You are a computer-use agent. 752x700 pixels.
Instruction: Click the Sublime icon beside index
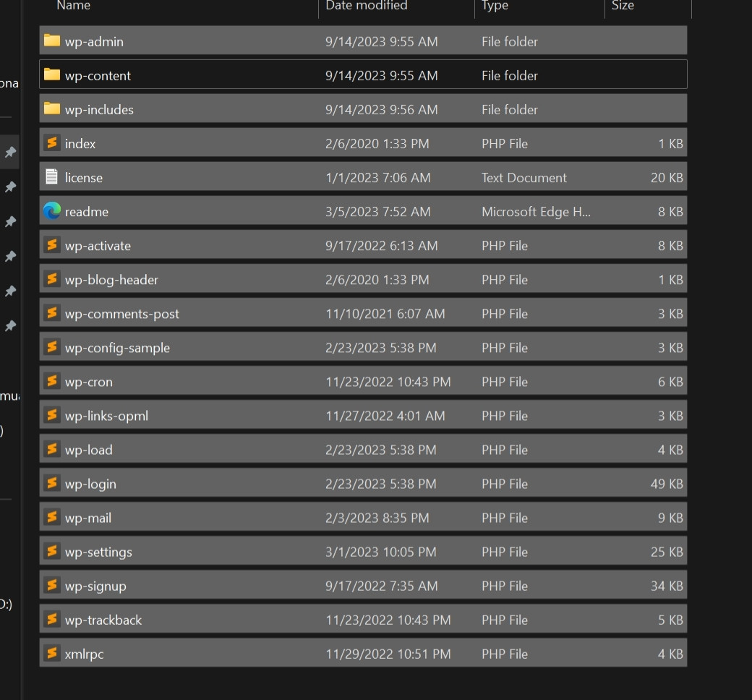pyautogui.click(x=51, y=142)
